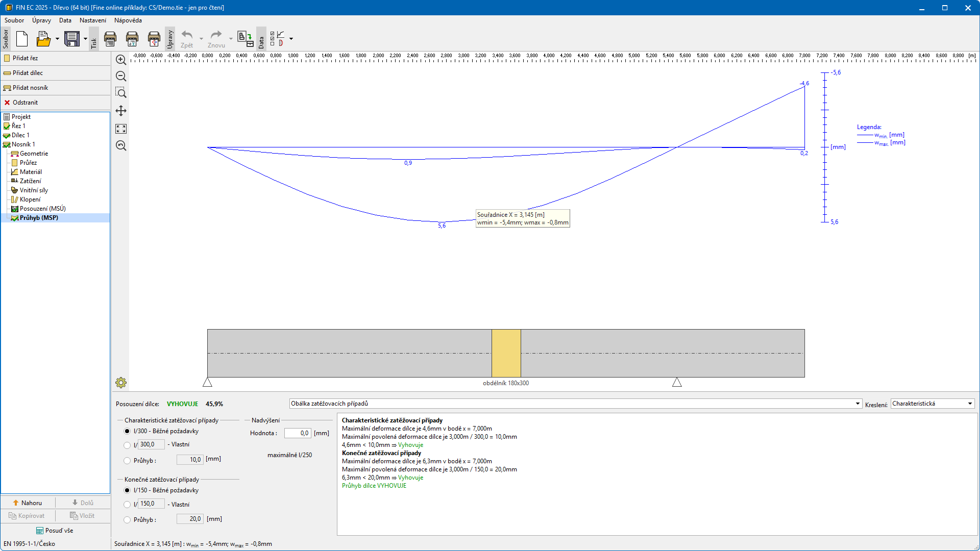Click the new file icon

22,39
